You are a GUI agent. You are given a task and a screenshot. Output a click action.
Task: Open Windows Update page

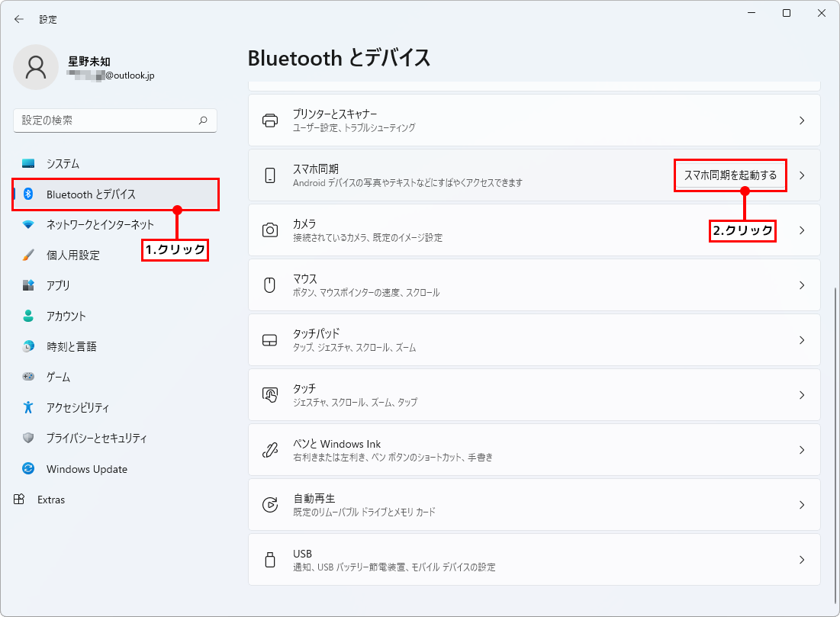pos(115,468)
